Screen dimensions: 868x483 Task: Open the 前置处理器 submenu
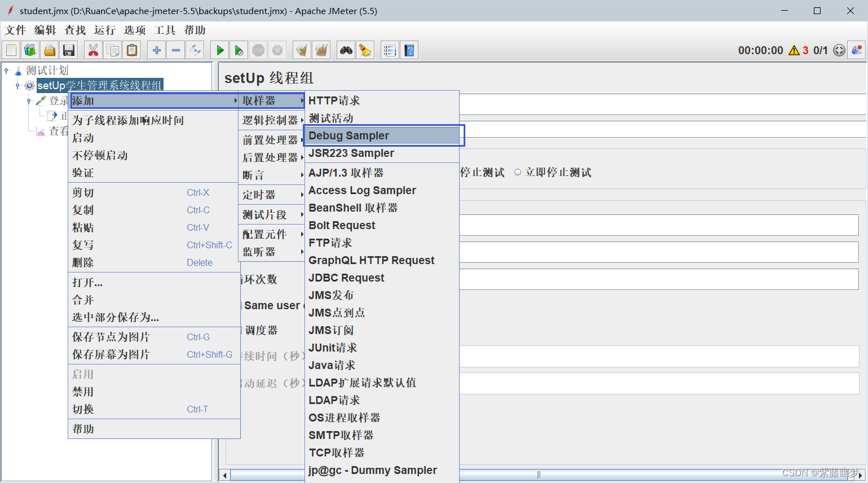tap(272, 140)
